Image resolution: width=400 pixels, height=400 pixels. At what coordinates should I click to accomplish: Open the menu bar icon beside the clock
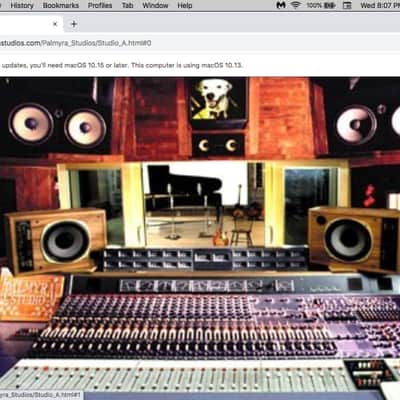coord(347,5)
